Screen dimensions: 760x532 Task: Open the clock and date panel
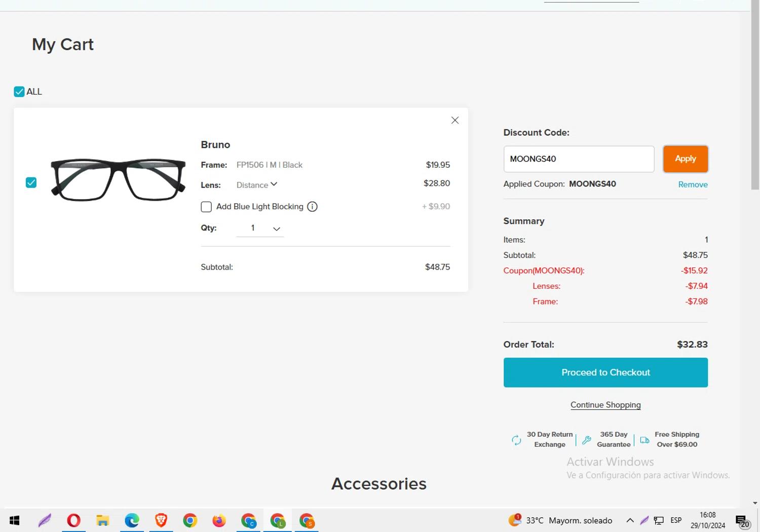[708, 520]
